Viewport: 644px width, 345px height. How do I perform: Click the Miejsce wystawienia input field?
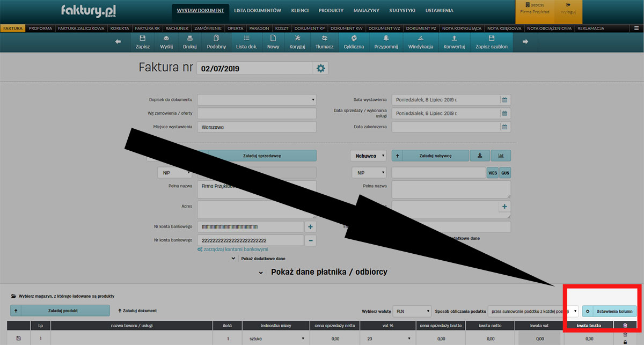(x=257, y=127)
